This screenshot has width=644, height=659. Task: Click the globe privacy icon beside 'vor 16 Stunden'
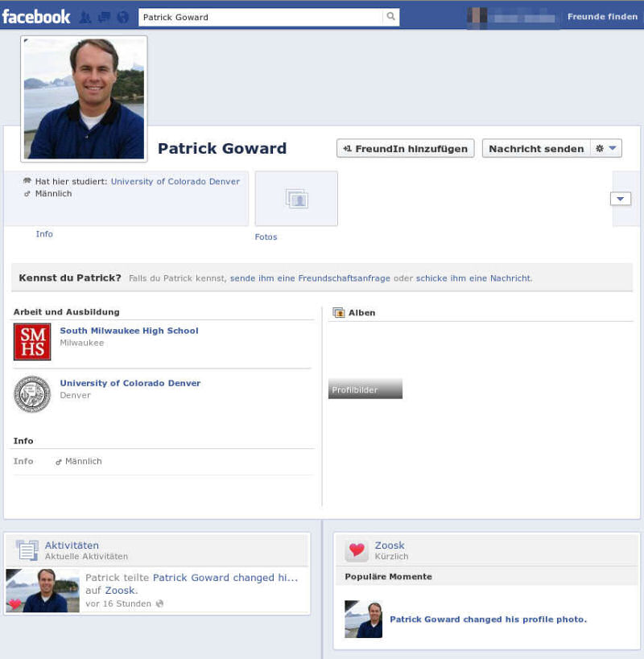click(159, 604)
